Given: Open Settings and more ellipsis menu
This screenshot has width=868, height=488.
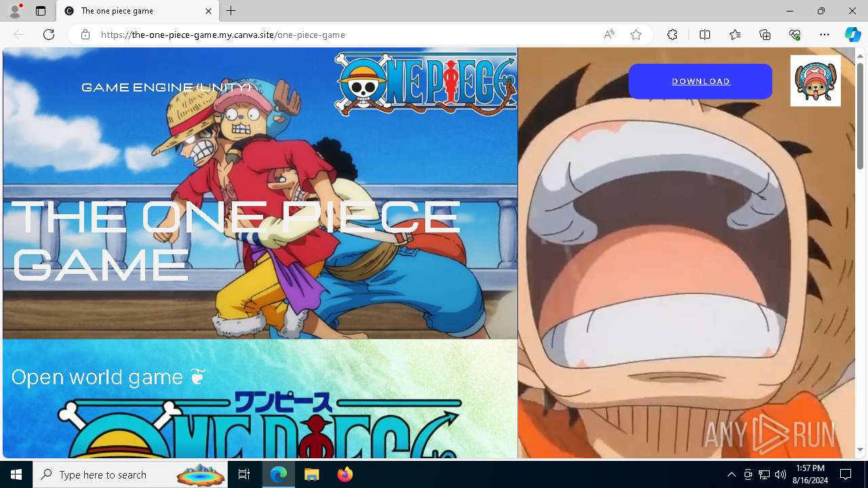Looking at the screenshot, I should [x=825, y=35].
